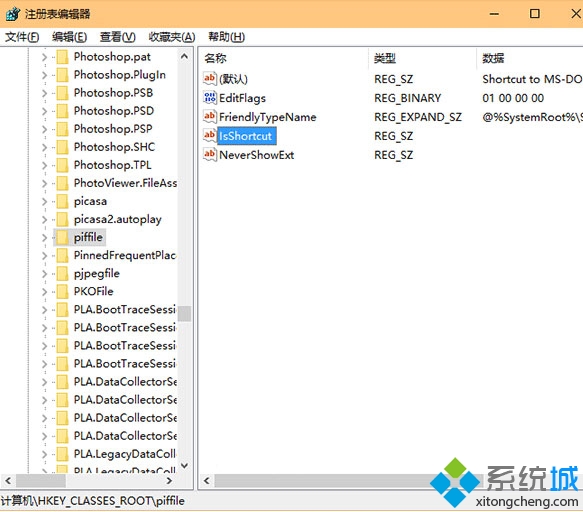The width and height of the screenshot is (583, 512).
Task: Open the 查看(V) menu
Action: (117, 37)
